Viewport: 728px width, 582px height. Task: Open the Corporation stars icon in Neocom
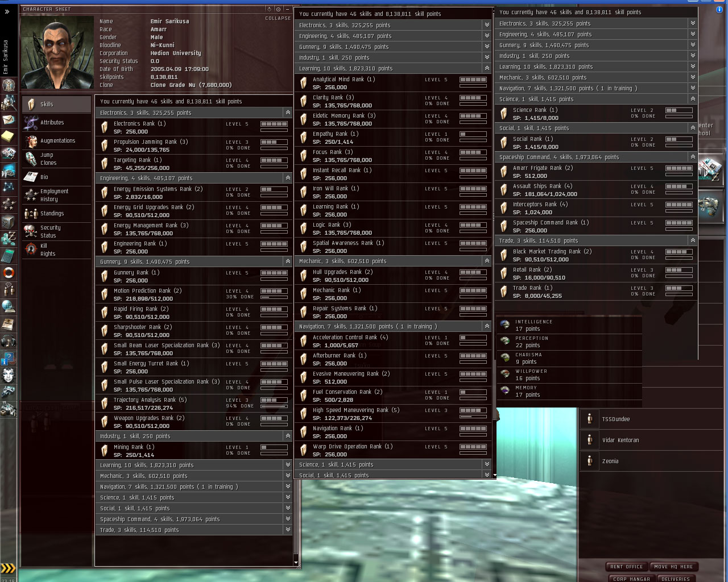(x=9, y=204)
